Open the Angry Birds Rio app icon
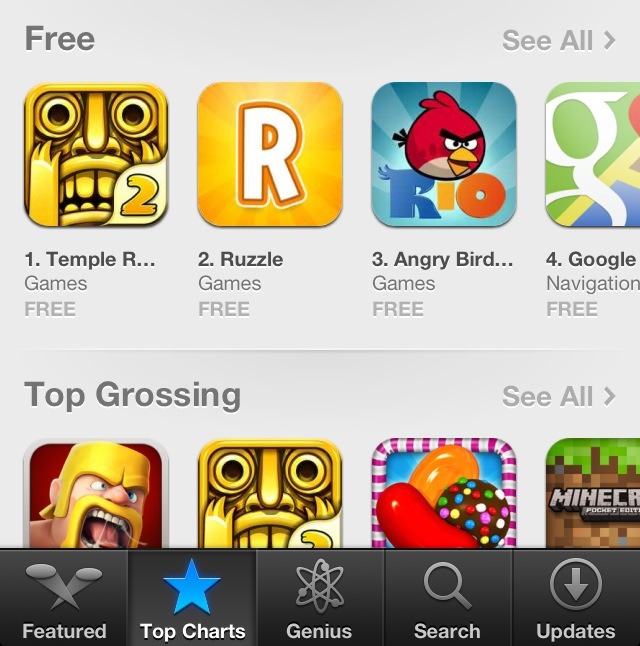Screen dimensions: 640x646 [444, 154]
